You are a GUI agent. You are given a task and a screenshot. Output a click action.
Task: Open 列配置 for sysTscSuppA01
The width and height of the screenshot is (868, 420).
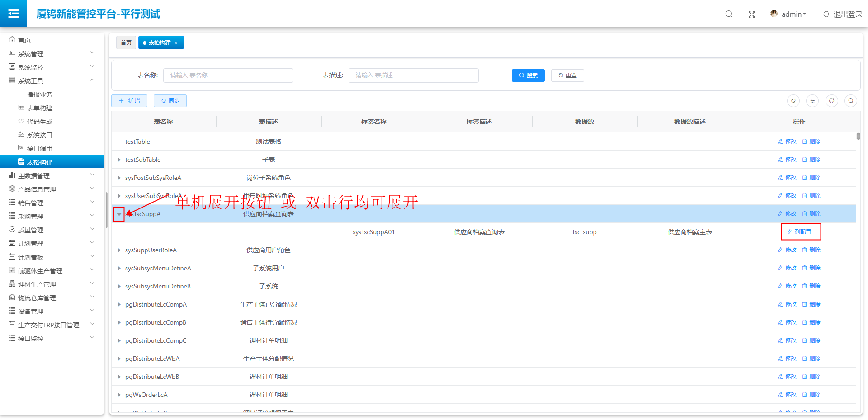point(800,232)
